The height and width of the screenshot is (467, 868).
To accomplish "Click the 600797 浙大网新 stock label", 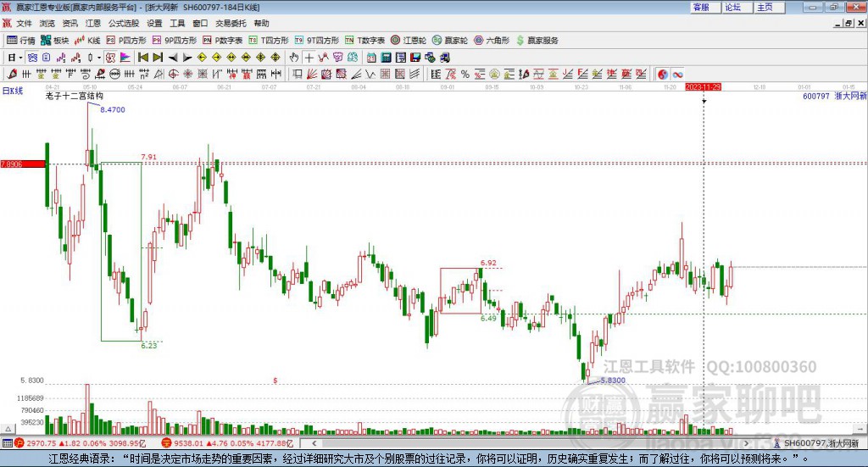I will (834, 96).
